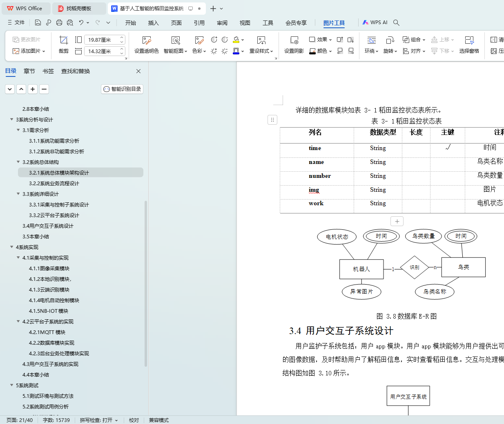Switch to the 插入 ribbon tab
This screenshot has height=424, width=504.
[x=154, y=23]
